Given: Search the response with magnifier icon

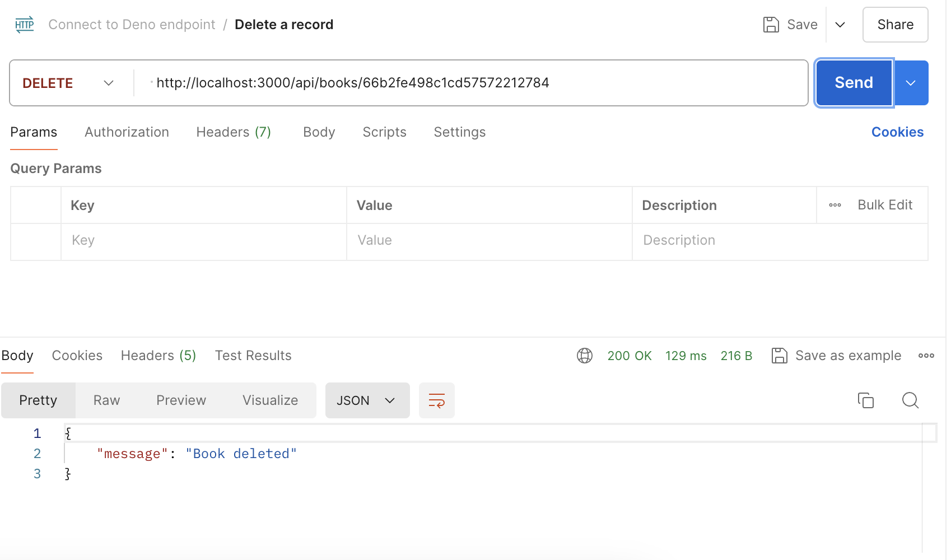Looking at the screenshot, I should coord(910,400).
